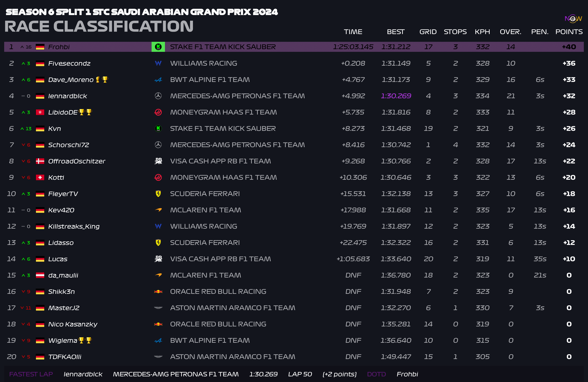Click the Aston Martin wings in TDFKAOlli's row

tap(158, 357)
